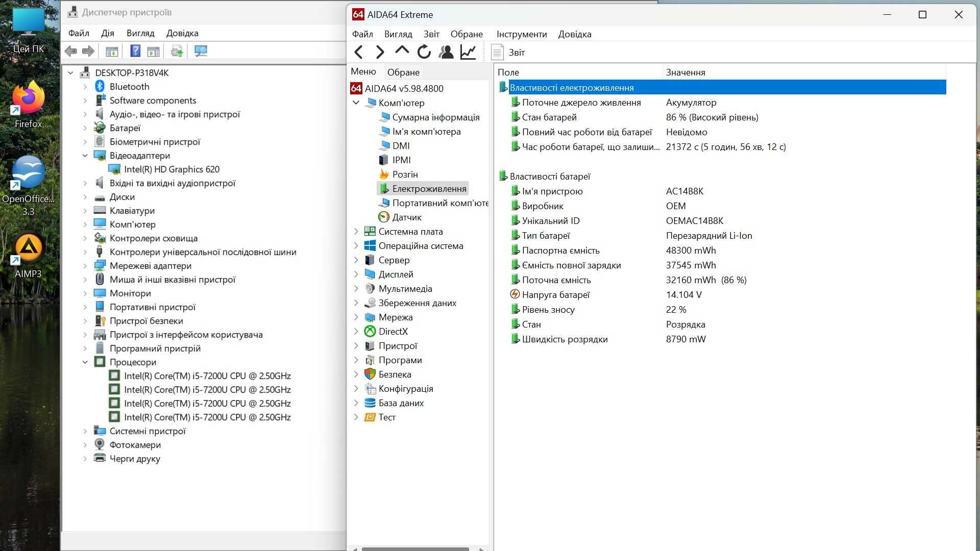Click the scan for hardware changes monitor icon
This screenshot has height=551, width=980.
coord(201,51)
